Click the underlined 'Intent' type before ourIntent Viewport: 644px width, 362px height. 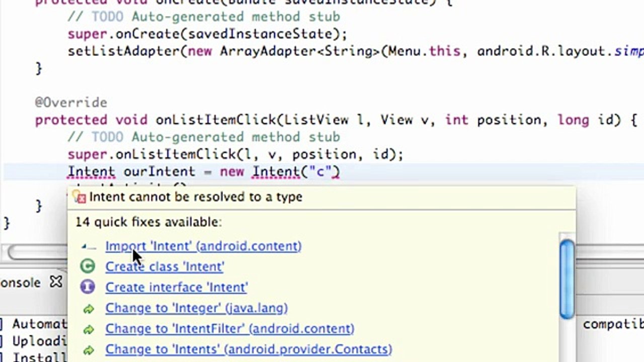click(x=91, y=172)
